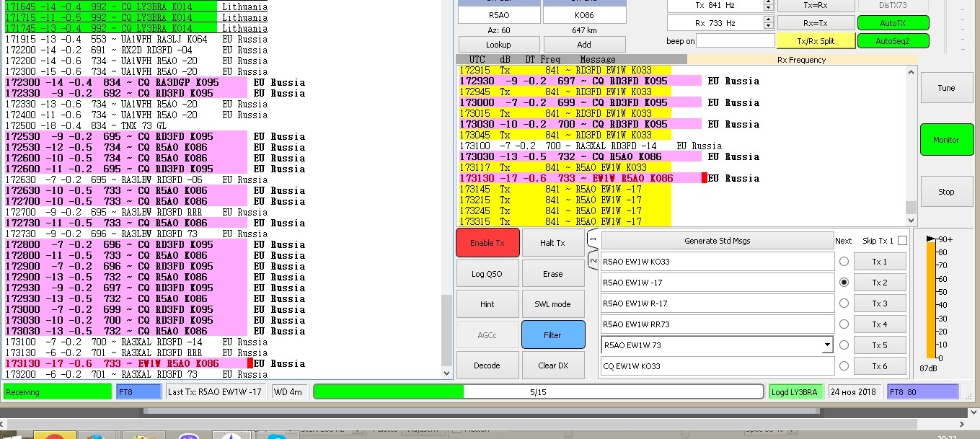Select Next radio for R5AO EW1W RR73
This screenshot has width=980, height=439.
click(x=844, y=324)
